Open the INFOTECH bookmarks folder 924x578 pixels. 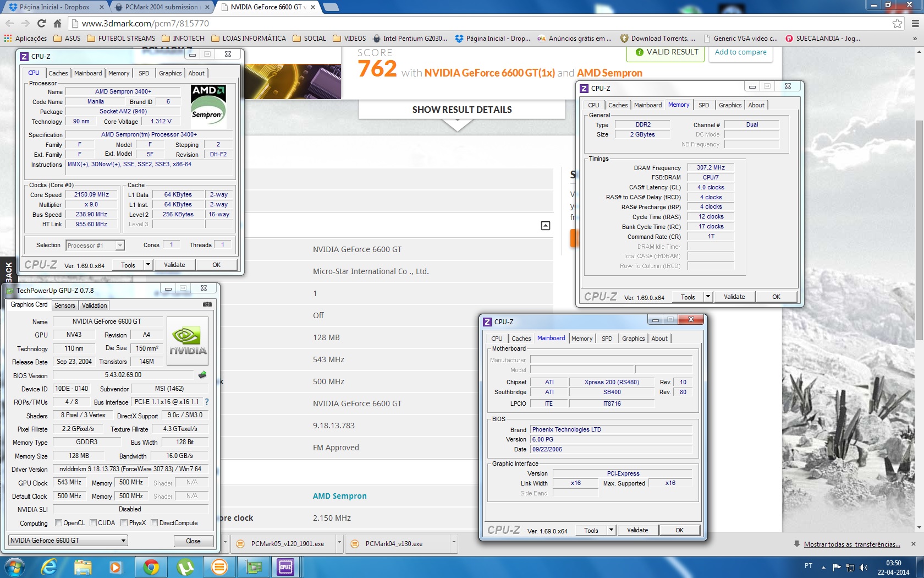(184, 39)
